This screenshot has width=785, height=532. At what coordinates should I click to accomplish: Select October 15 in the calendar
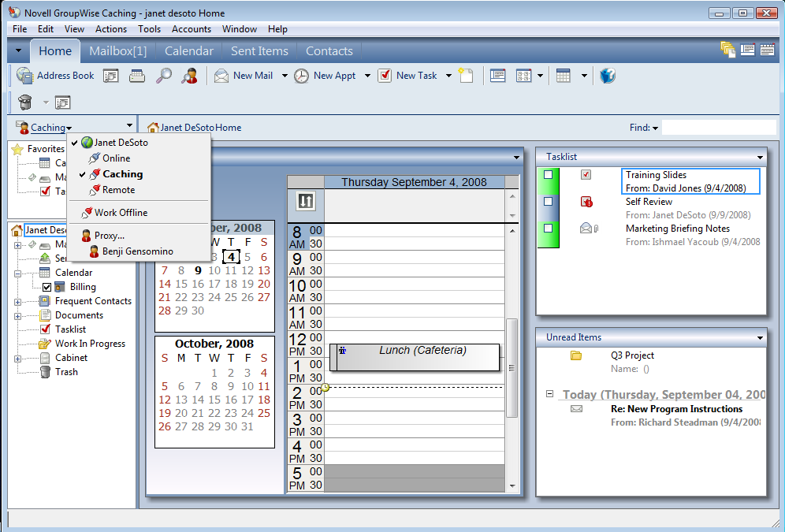point(214,400)
